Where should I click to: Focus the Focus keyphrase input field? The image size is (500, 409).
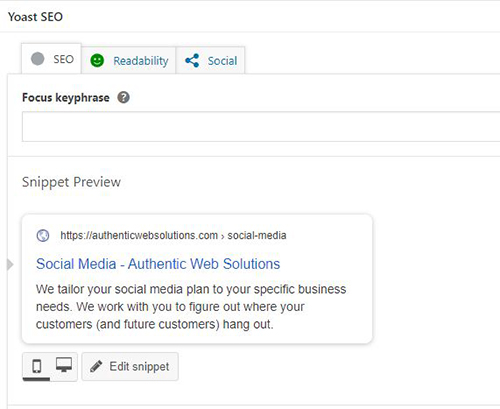261,127
